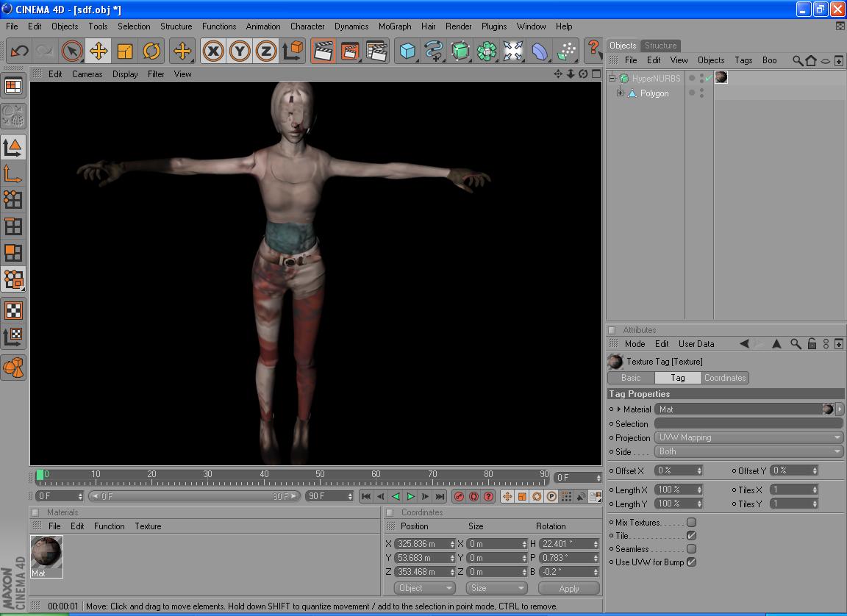
Task: Select the Move tool in toolbar
Action: [98, 51]
